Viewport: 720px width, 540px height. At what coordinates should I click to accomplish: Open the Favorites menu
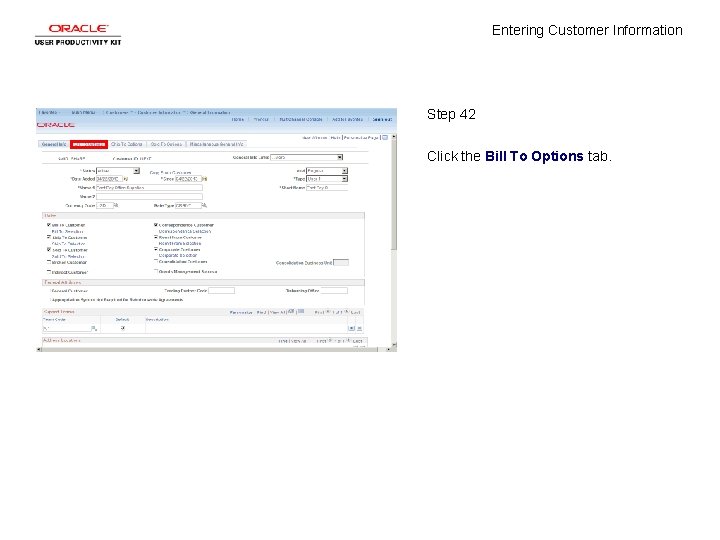click(x=49, y=112)
